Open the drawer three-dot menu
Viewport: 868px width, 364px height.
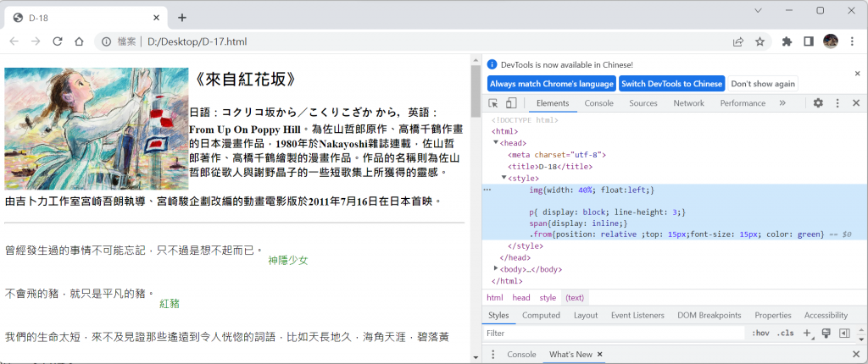tap(493, 354)
